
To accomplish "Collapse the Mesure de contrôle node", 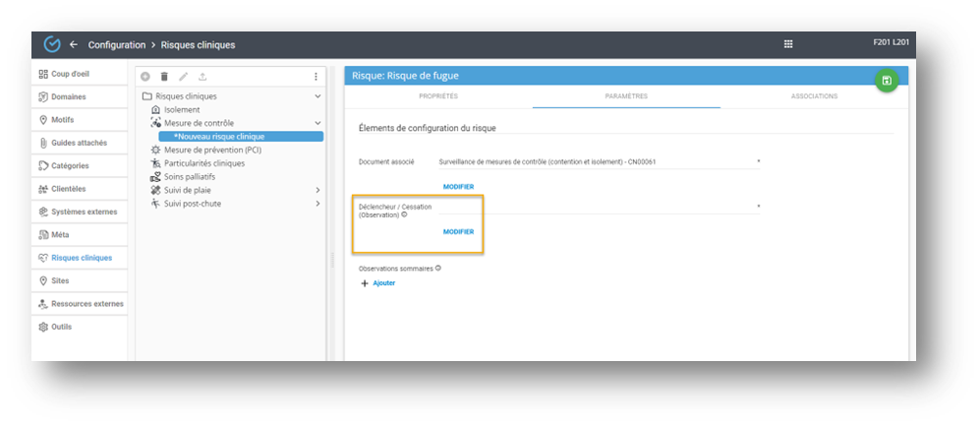I will coord(317,123).
